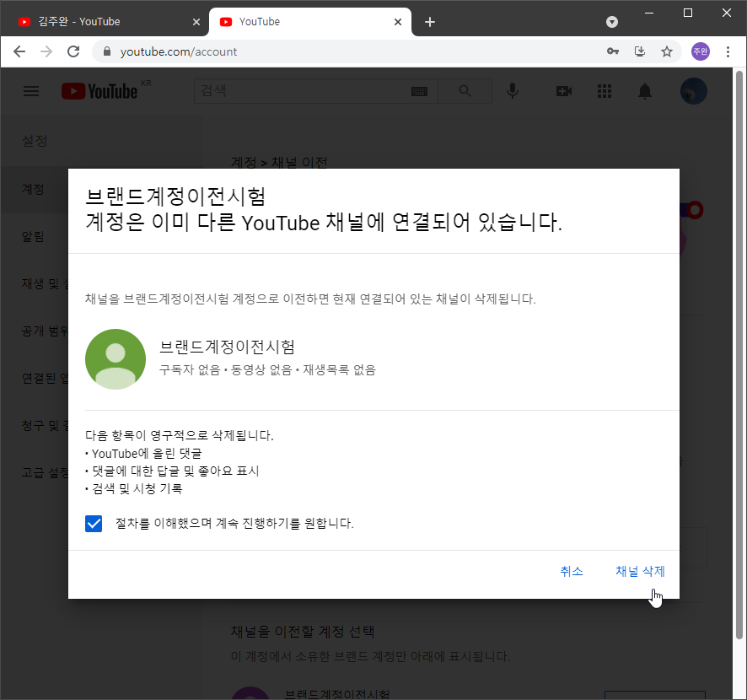This screenshot has height=700, width=747.
Task: Select 고급 설정 in settings sidebar
Action: [45, 472]
